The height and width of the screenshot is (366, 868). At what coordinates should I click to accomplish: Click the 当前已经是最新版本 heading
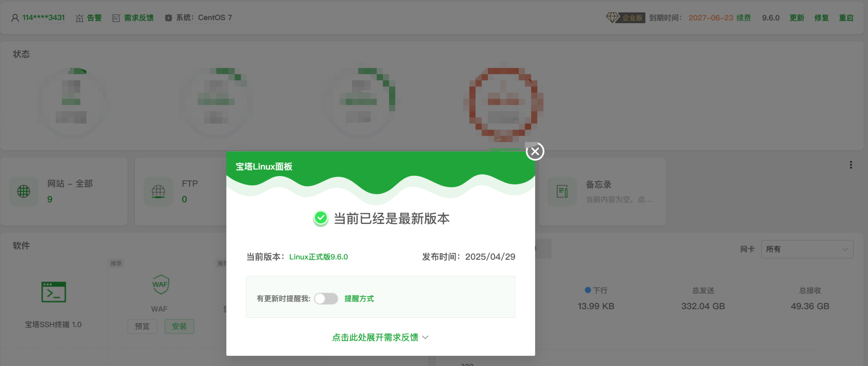[x=392, y=218]
